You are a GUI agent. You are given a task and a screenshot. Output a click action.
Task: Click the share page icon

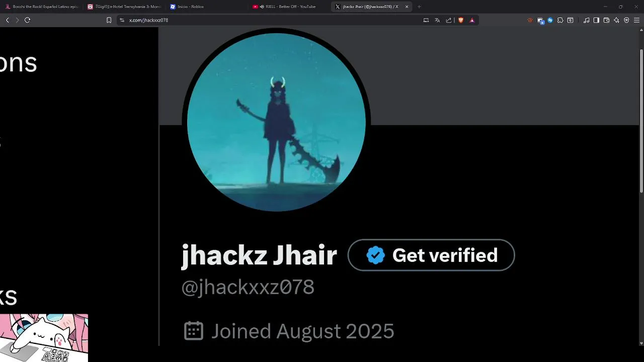coord(448,20)
